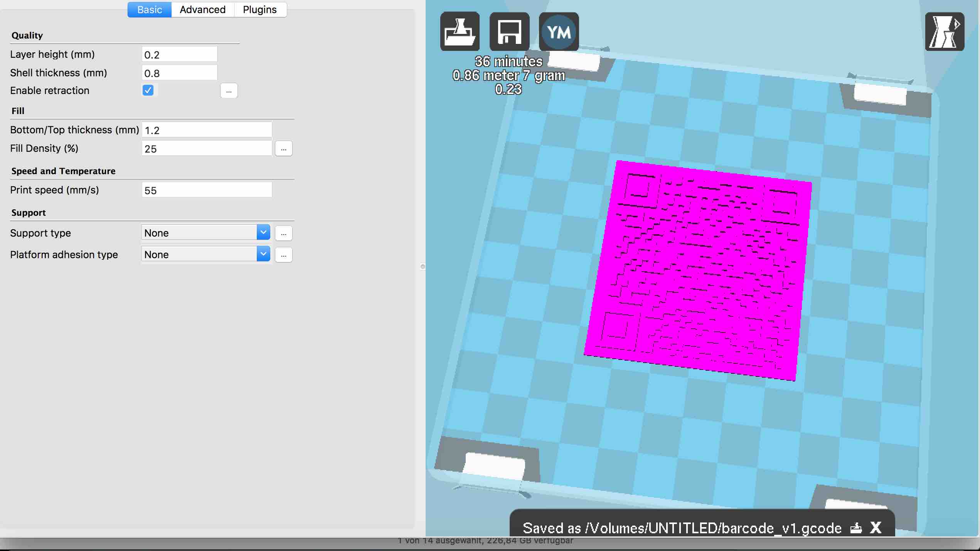Open the retraction settings ellipsis button
The width and height of the screenshot is (980, 551).
pos(229,91)
